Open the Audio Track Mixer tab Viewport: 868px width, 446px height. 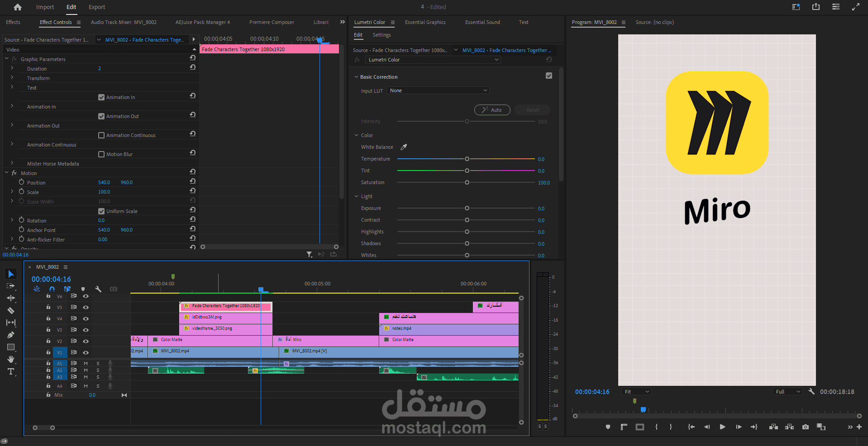(x=124, y=22)
